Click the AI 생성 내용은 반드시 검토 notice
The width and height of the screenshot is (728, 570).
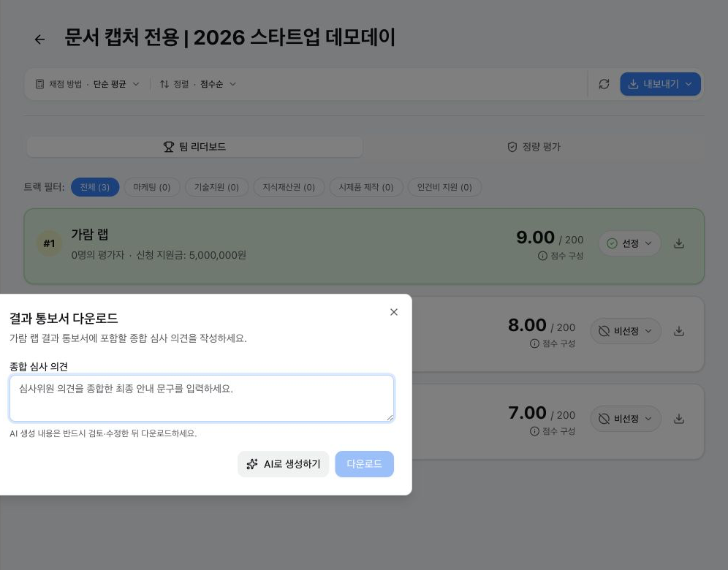(x=103, y=433)
